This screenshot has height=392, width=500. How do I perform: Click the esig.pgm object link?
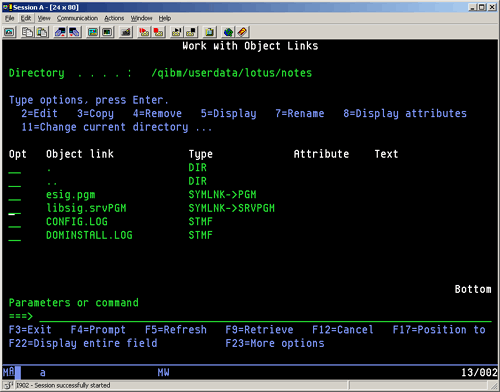(71, 195)
